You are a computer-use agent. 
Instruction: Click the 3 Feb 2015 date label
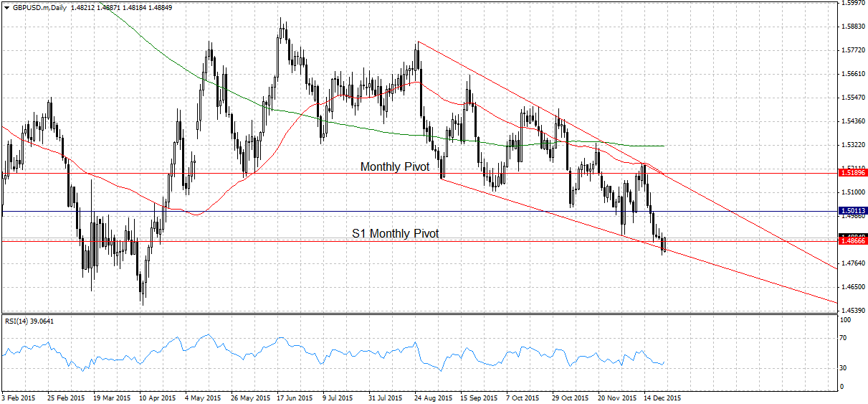[20, 397]
